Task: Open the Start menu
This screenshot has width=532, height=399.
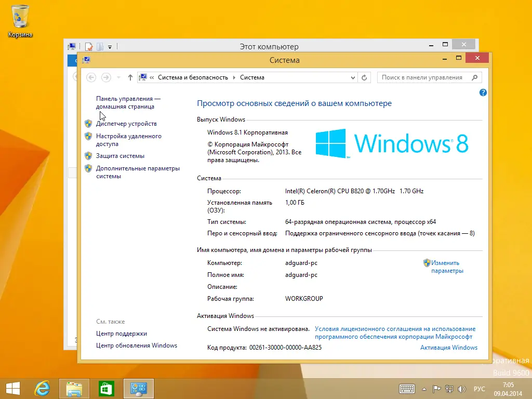Action: coord(12,389)
